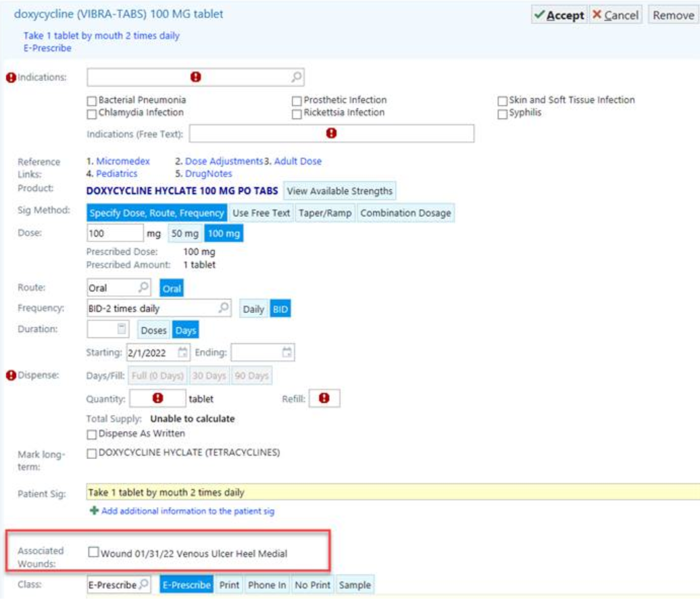Click the Starting date field 2/1/2022
This screenshot has width=700, height=603.
(158, 352)
